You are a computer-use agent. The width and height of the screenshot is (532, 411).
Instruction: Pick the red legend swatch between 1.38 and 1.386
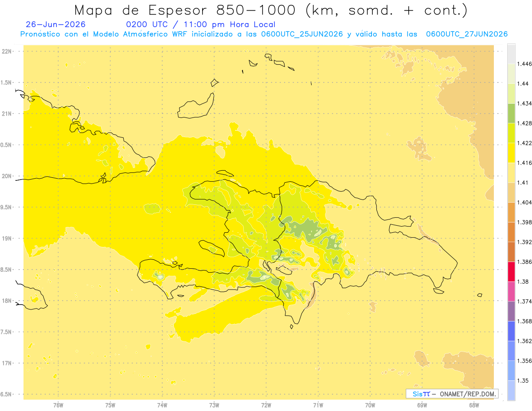pyautogui.click(x=511, y=271)
